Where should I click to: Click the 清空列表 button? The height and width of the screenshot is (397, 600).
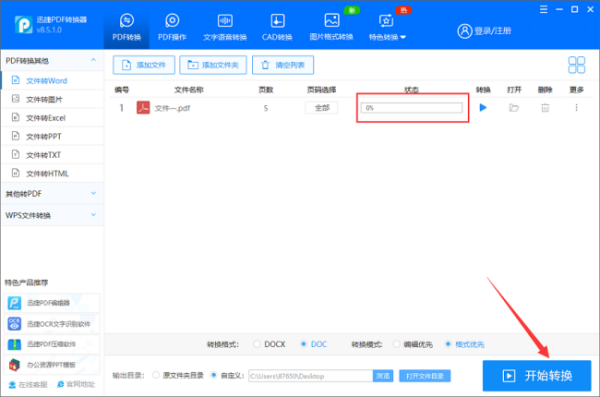283,65
